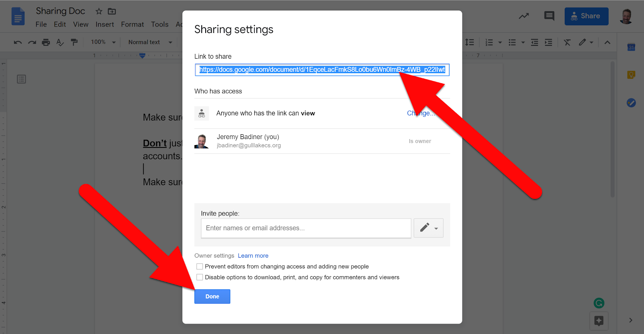Open Google Calendar side panel
644x334 pixels.
click(x=631, y=47)
